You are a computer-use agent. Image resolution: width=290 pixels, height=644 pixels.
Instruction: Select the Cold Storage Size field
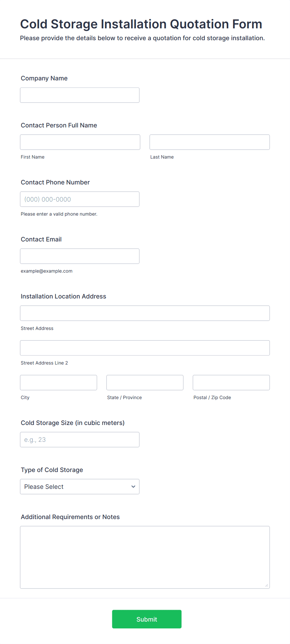point(80,440)
